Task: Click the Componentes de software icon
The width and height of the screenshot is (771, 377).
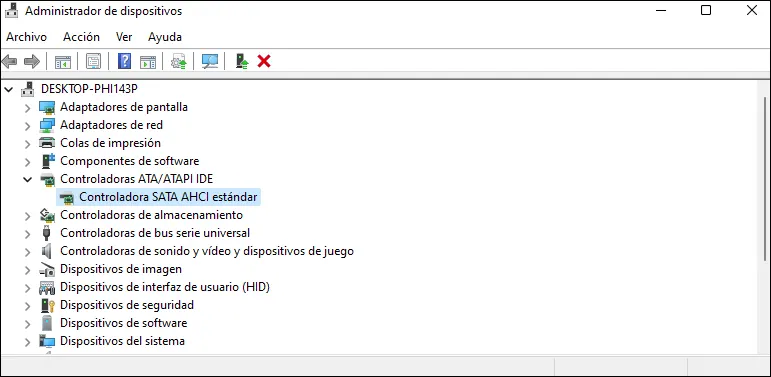Action: [47, 161]
